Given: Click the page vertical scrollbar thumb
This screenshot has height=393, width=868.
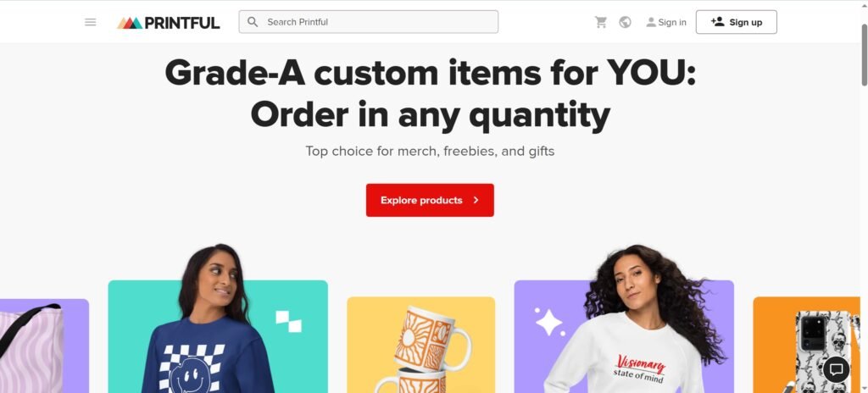Looking at the screenshot, I should [864, 55].
